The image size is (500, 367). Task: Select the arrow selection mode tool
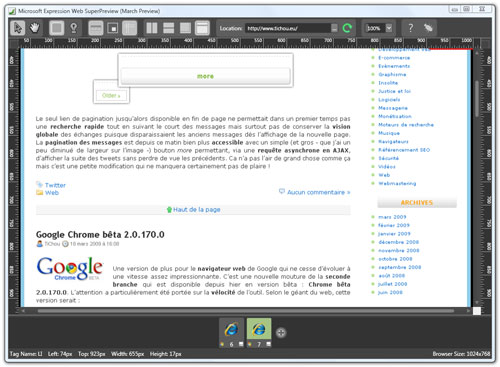coord(17,28)
